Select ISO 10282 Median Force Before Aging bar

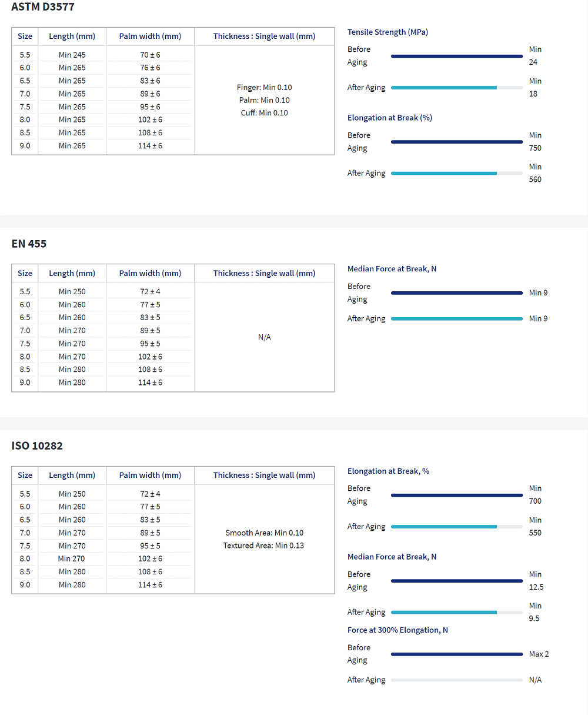[x=456, y=581]
